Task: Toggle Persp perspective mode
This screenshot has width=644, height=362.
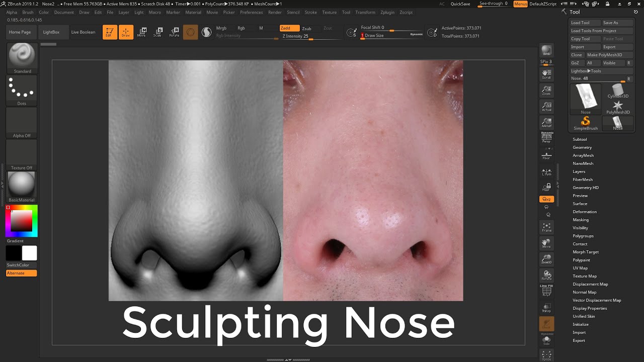Action: tap(546, 137)
